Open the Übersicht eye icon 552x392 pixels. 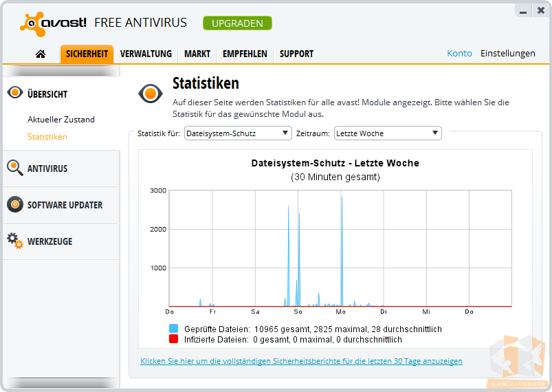[x=15, y=93]
